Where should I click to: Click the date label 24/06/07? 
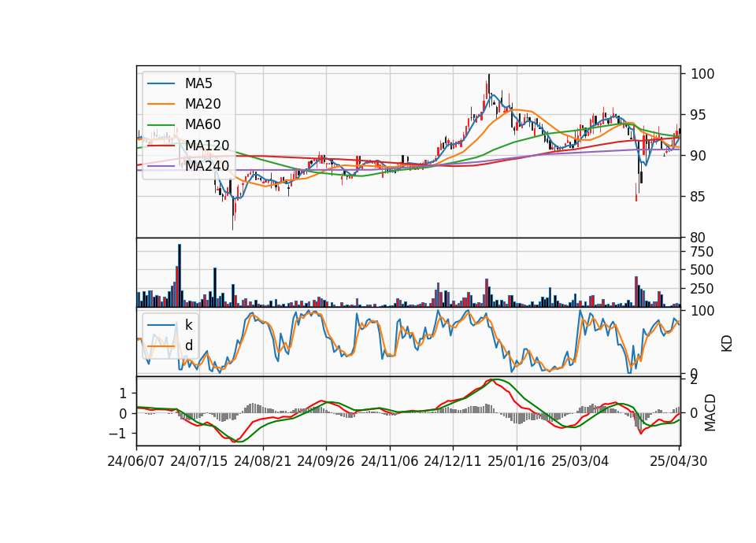[136, 461]
